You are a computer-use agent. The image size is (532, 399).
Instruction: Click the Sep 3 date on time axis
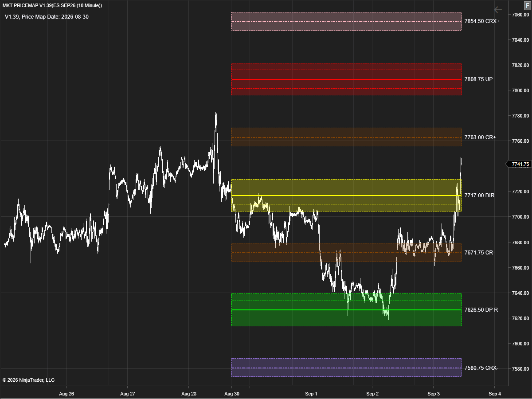(x=434, y=394)
